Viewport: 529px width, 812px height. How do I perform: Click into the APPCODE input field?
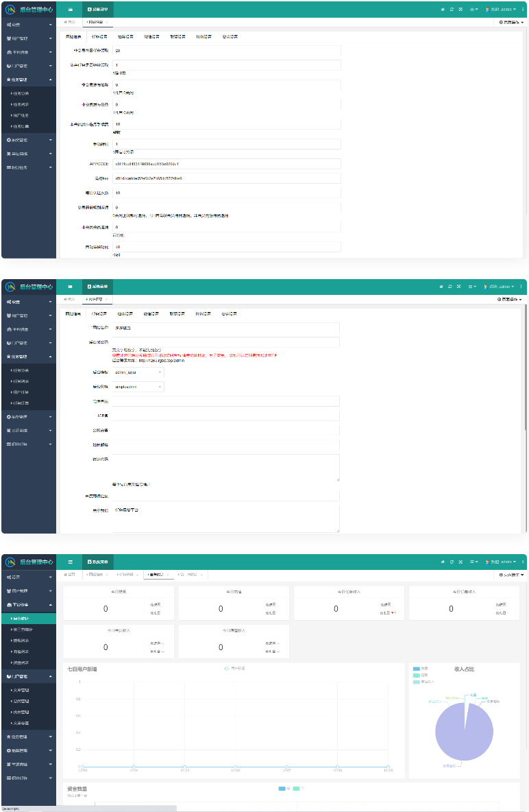coord(226,164)
